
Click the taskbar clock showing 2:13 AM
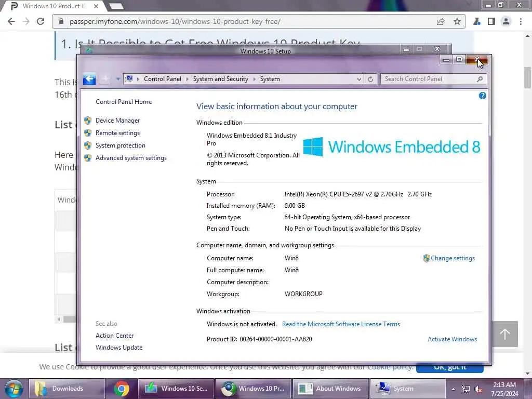504,389
